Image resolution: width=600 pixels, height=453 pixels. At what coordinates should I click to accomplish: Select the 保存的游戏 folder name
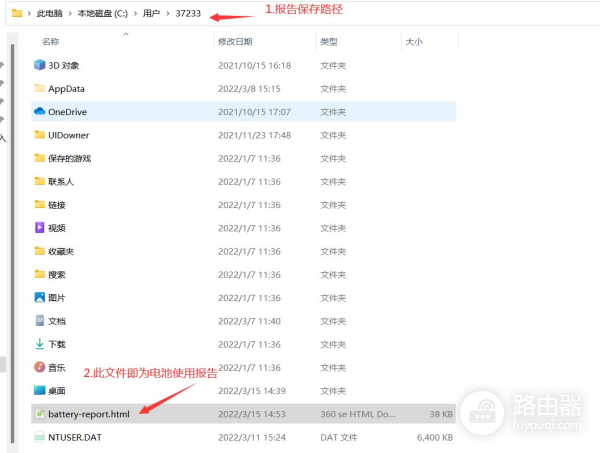click(70, 158)
